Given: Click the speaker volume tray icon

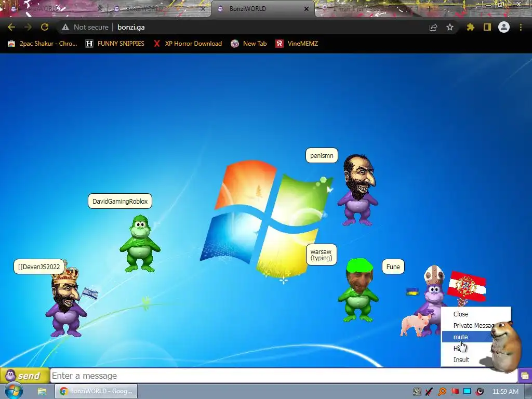Looking at the screenshot, I should coord(480,392).
